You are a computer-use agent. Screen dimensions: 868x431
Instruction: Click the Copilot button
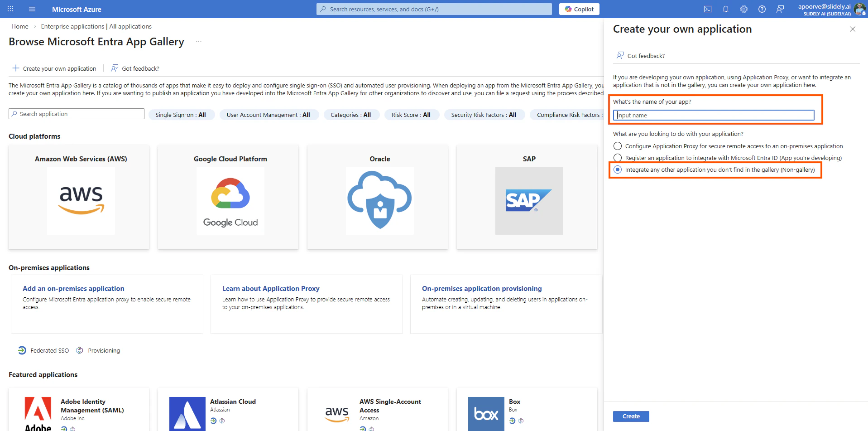click(x=579, y=9)
